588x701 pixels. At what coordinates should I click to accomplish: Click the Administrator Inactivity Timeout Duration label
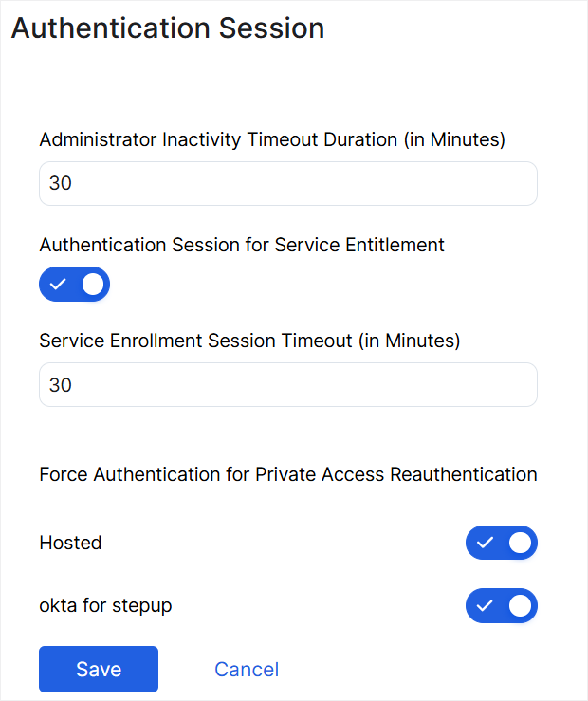[x=272, y=139]
